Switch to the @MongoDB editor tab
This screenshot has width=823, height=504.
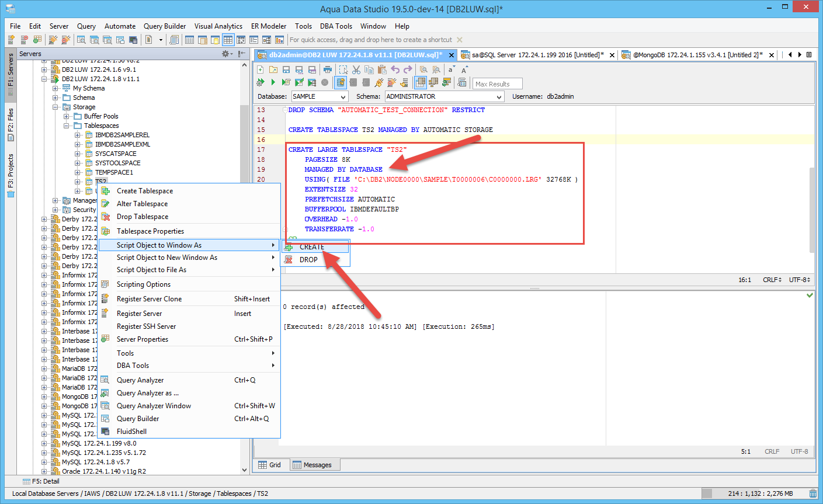(698, 55)
